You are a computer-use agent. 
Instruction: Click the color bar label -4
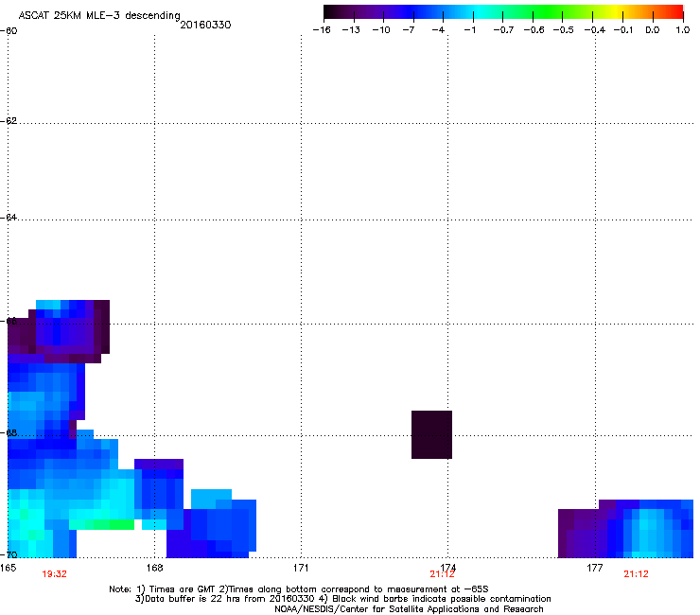tap(438, 30)
